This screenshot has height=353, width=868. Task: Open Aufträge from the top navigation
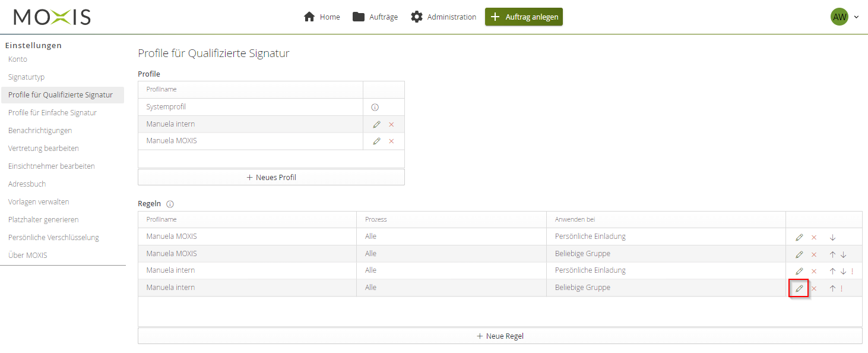[x=375, y=17]
